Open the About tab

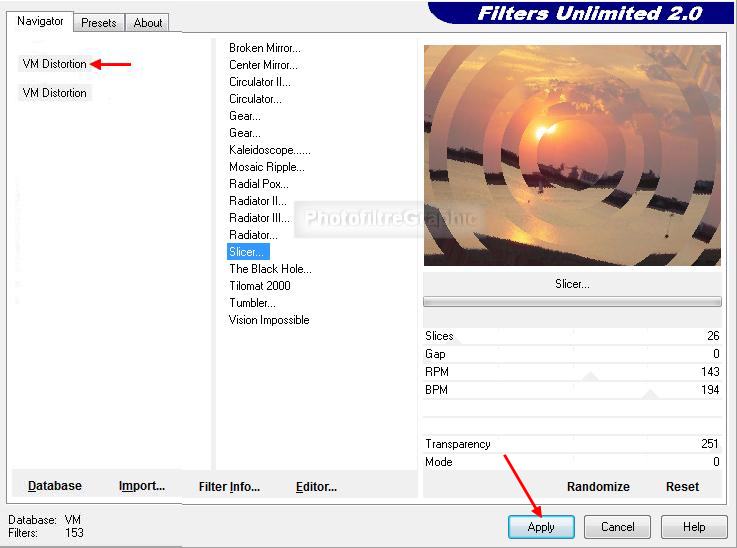click(x=148, y=22)
